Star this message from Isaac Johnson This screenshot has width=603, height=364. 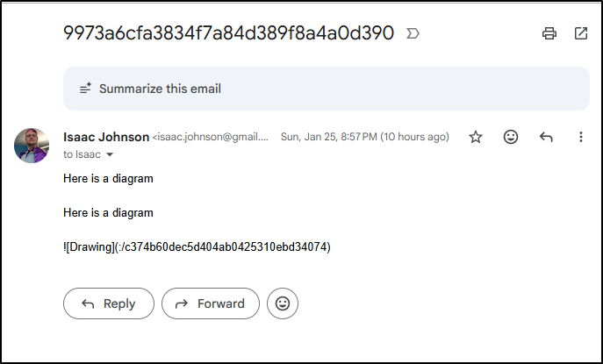[476, 137]
